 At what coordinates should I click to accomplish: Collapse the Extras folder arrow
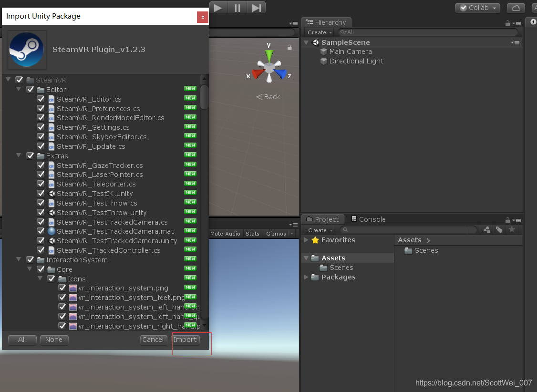coord(19,155)
